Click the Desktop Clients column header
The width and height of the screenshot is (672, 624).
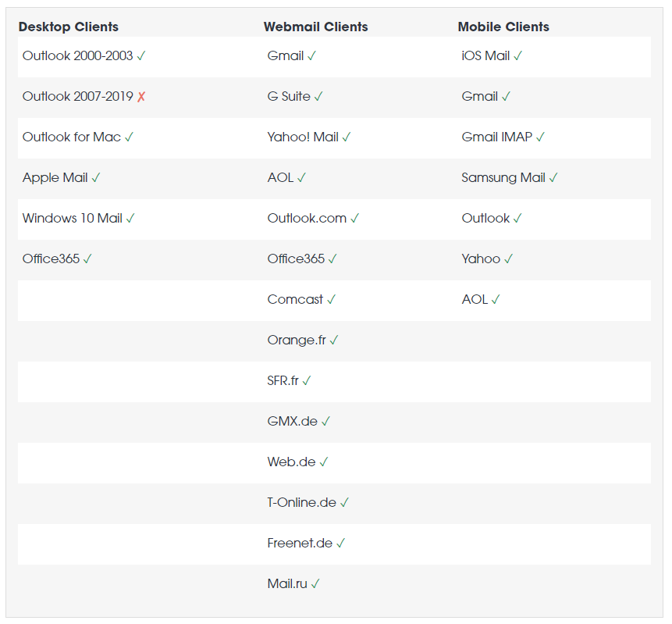[x=69, y=27]
